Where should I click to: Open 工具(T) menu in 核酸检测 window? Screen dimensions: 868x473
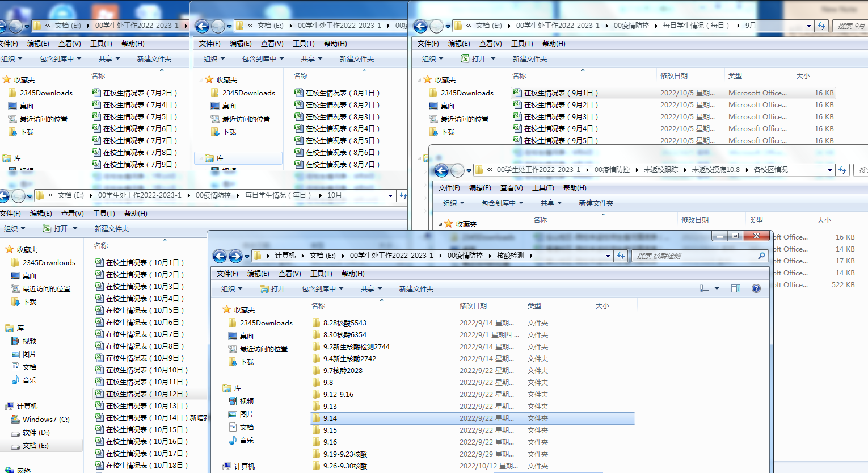click(321, 274)
